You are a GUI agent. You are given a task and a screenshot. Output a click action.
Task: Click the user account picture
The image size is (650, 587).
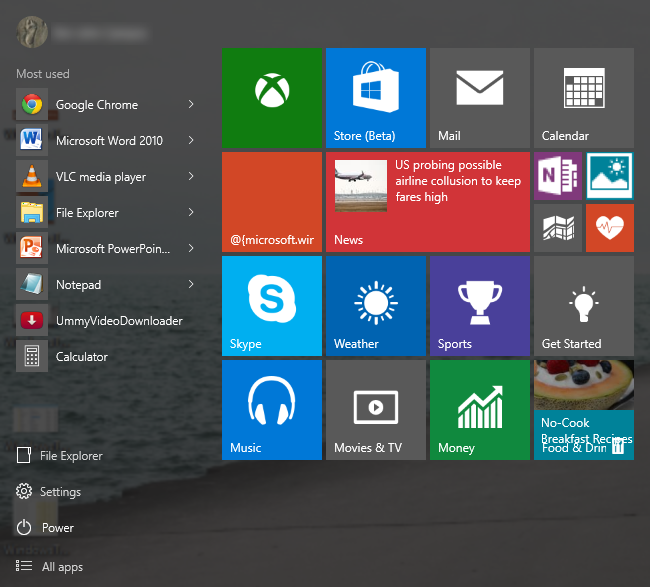[x=32, y=32]
